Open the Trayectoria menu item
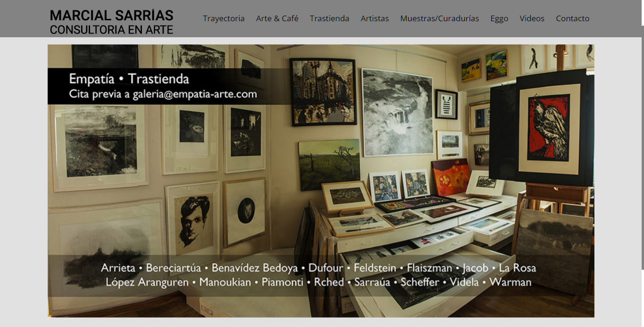Image resolution: width=644 pixels, height=327 pixels. click(223, 18)
